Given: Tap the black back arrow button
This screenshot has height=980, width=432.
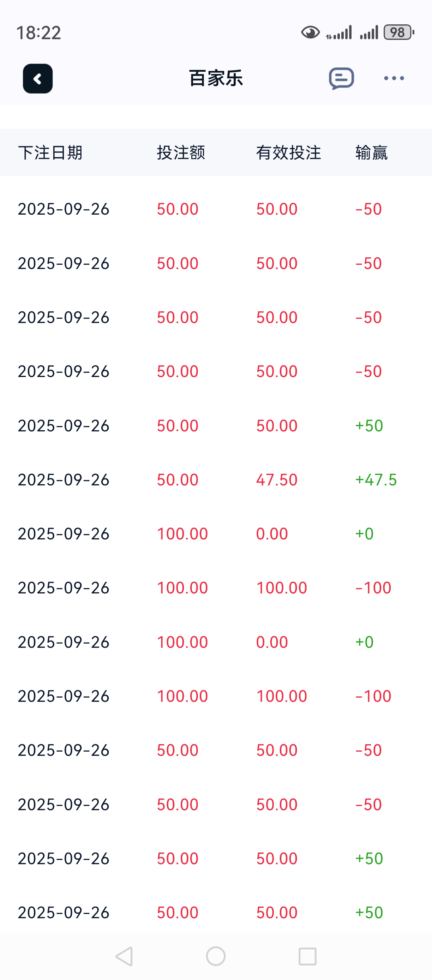Looking at the screenshot, I should click(x=38, y=78).
